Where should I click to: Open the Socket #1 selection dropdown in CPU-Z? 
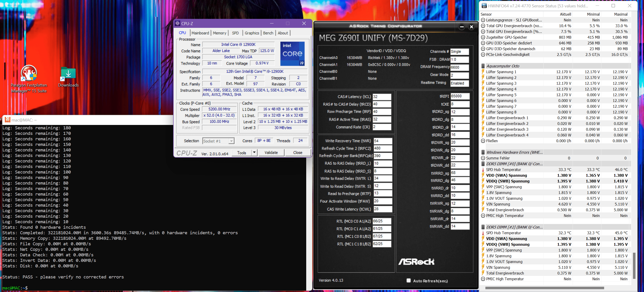(218, 141)
